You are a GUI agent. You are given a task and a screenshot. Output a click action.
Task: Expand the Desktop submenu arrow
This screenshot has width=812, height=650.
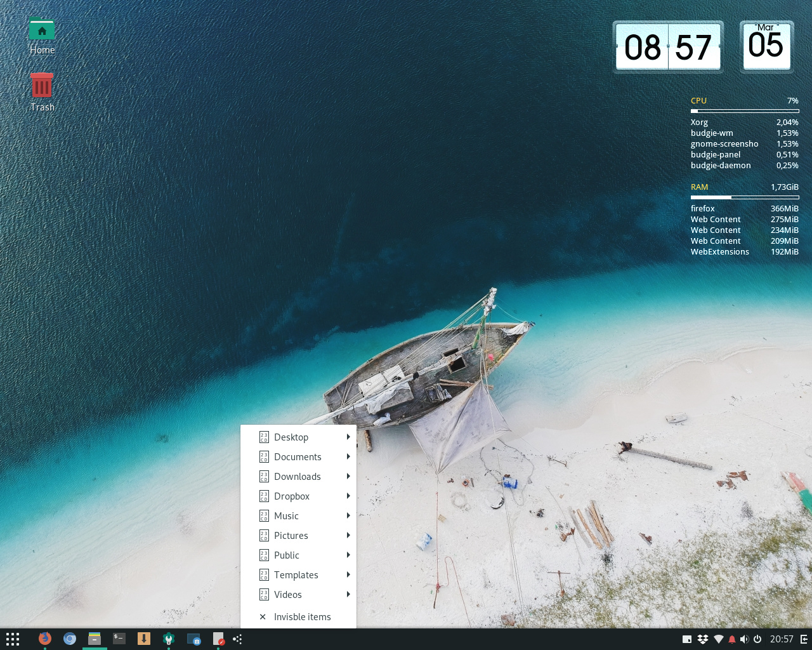(x=348, y=437)
